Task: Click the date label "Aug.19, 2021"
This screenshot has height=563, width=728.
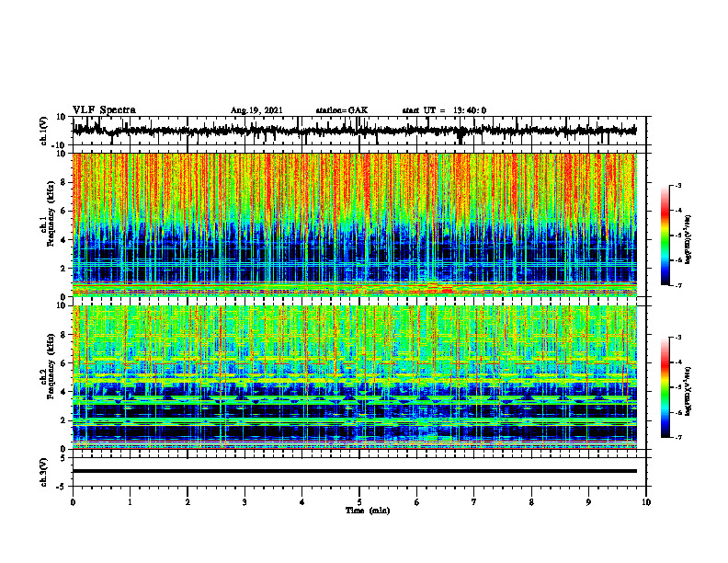Action: (x=256, y=110)
